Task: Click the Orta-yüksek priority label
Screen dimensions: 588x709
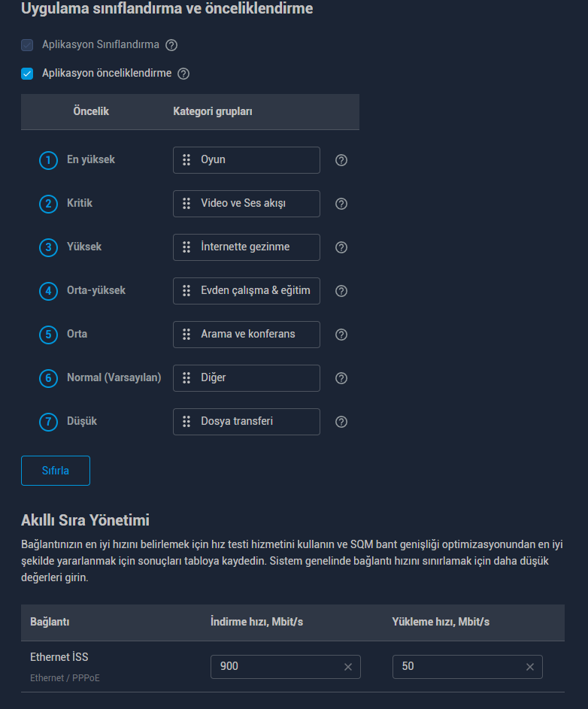Action: coord(96,290)
